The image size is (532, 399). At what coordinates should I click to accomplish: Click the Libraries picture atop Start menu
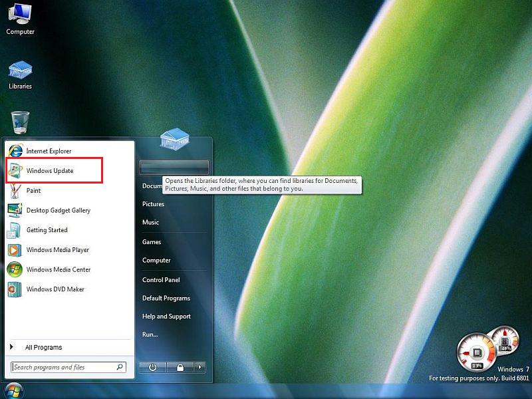coord(175,139)
